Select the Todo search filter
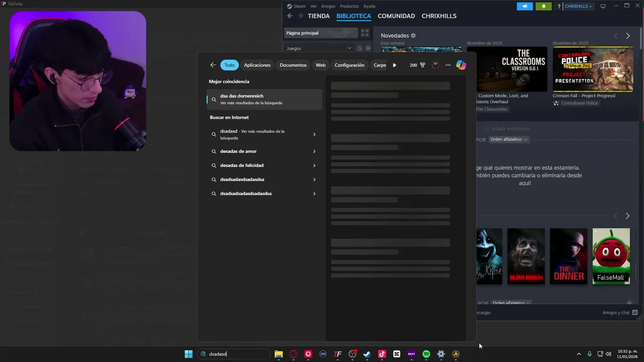 pos(229,65)
